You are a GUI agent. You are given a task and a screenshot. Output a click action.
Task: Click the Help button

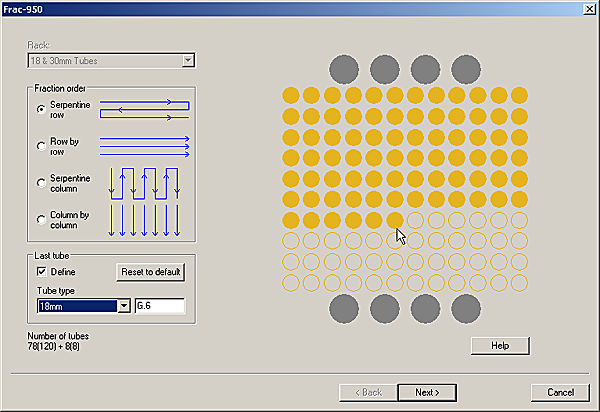[x=500, y=346]
